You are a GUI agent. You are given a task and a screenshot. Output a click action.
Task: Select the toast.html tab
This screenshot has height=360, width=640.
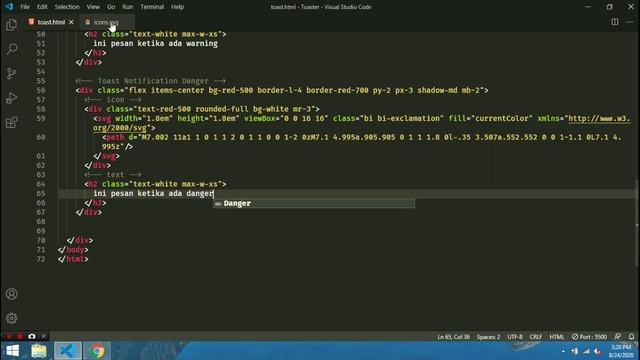tap(51, 22)
